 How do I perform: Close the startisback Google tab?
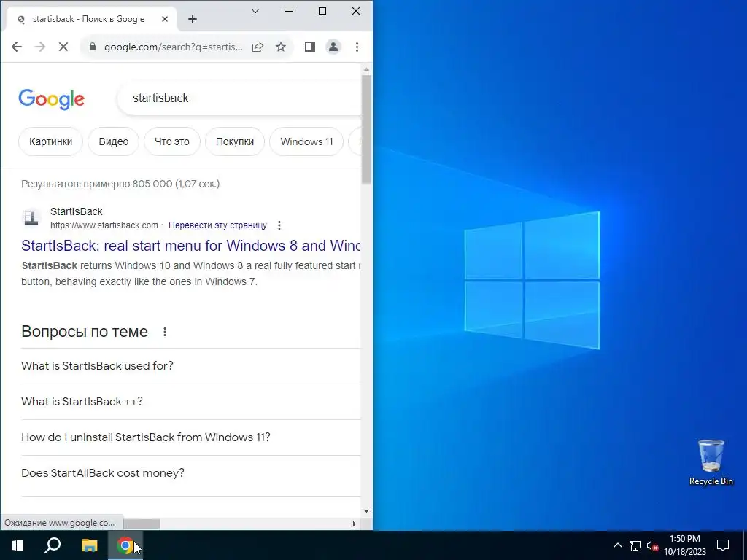165,19
